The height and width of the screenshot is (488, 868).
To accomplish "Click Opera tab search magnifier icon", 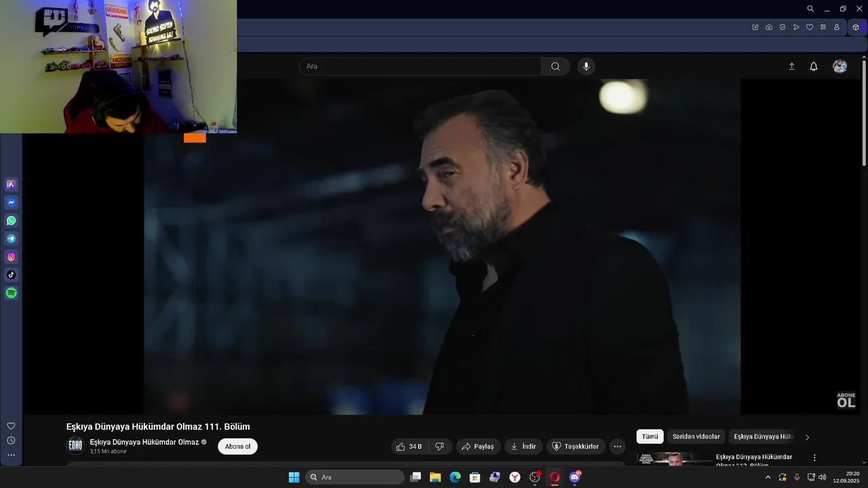I will (x=810, y=9).
